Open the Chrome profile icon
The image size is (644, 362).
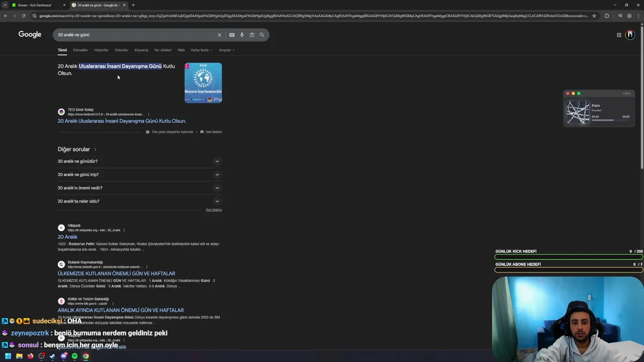629,16
